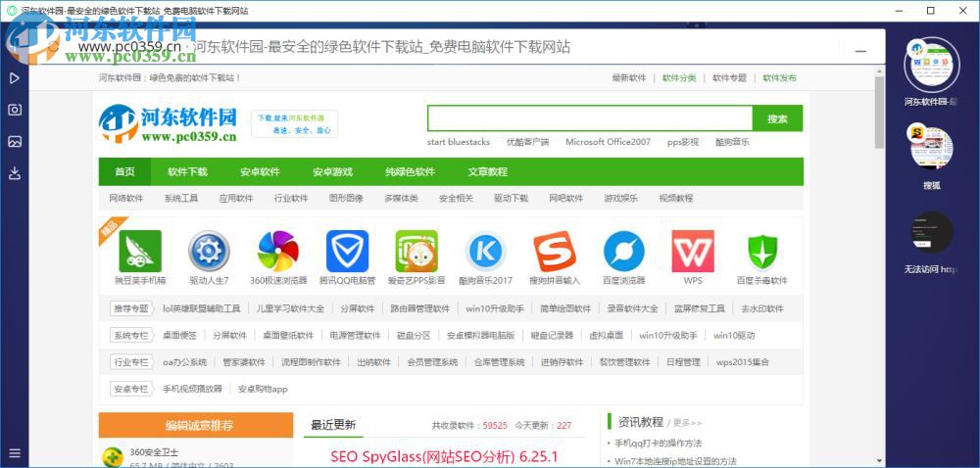This screenshot has height=468, width=980.
Task: Click the camera screenshot icon in sidebar
Action: [x=15, y=110]
